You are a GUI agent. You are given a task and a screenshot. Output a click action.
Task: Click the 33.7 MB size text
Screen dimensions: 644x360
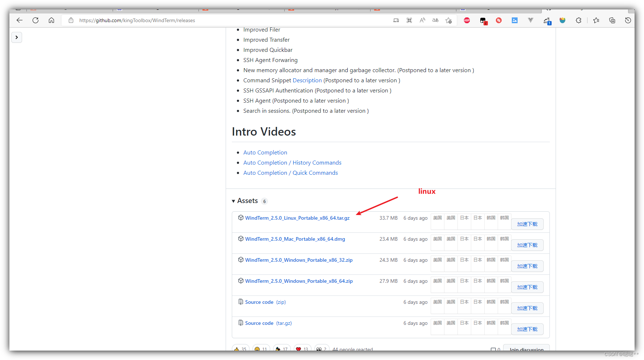coord(389,218)
